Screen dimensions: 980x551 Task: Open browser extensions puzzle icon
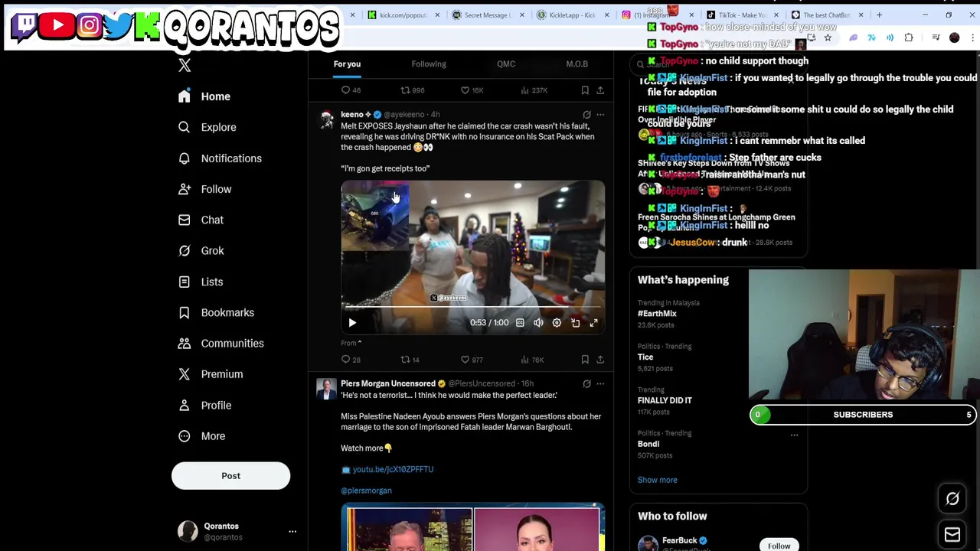tap(909, 37)
